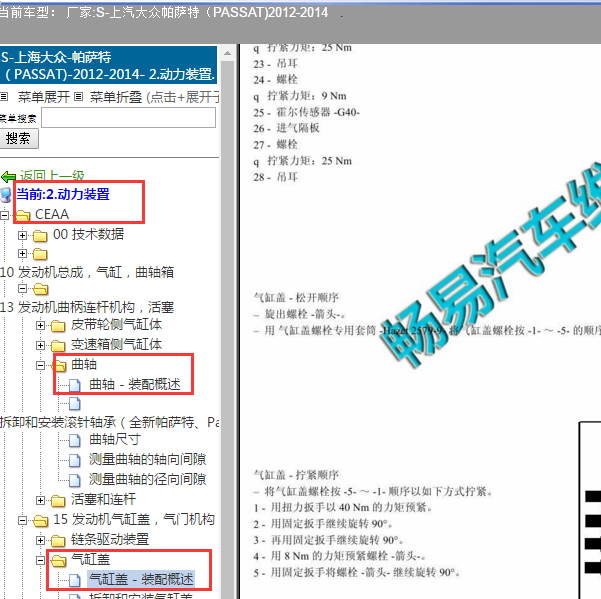Viewport: 601px width, 599px height.
Task: Click the 曲轴 folder icon
Action: (x=60, y=366)
